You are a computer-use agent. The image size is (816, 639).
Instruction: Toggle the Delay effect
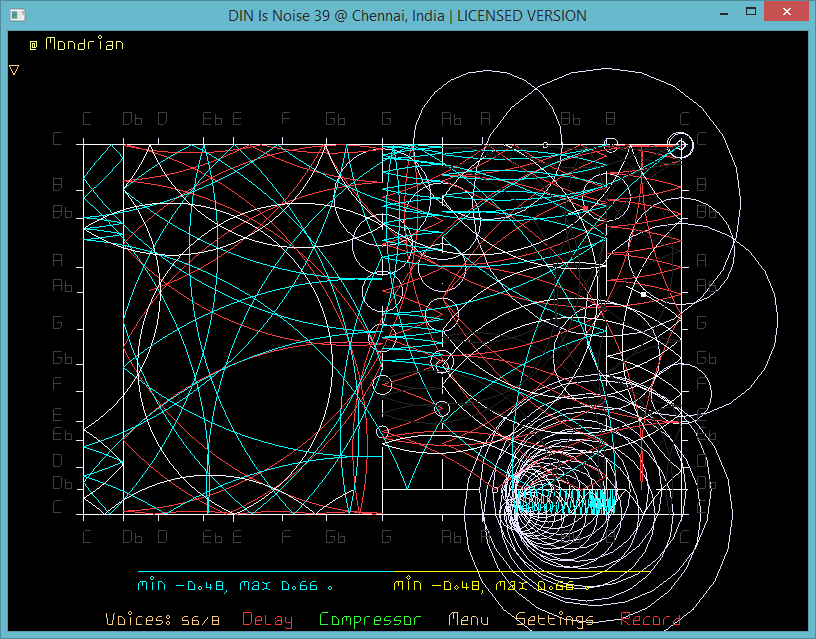tap(268, 620)
